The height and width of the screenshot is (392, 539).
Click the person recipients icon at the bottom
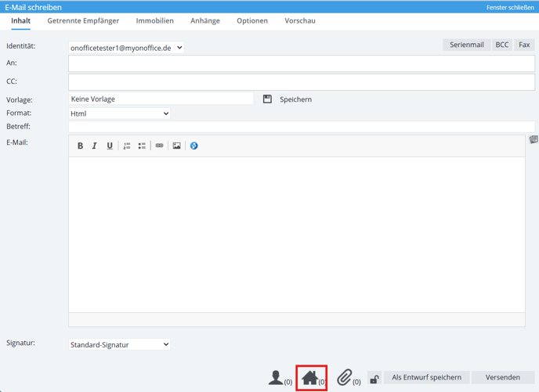[275, 378]
